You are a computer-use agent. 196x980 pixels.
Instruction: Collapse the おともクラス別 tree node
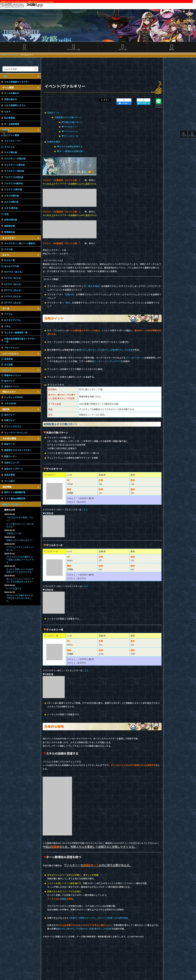click(x=2, y=266)
